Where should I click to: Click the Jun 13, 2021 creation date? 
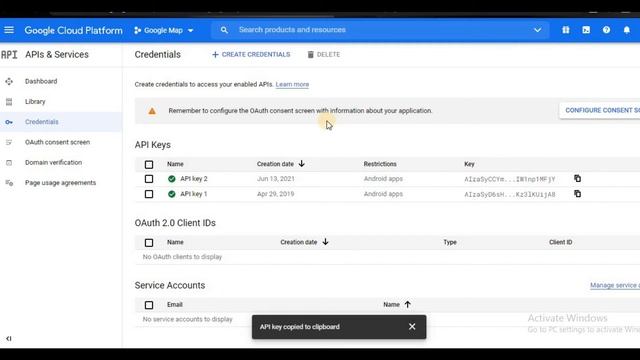(276, 179)
